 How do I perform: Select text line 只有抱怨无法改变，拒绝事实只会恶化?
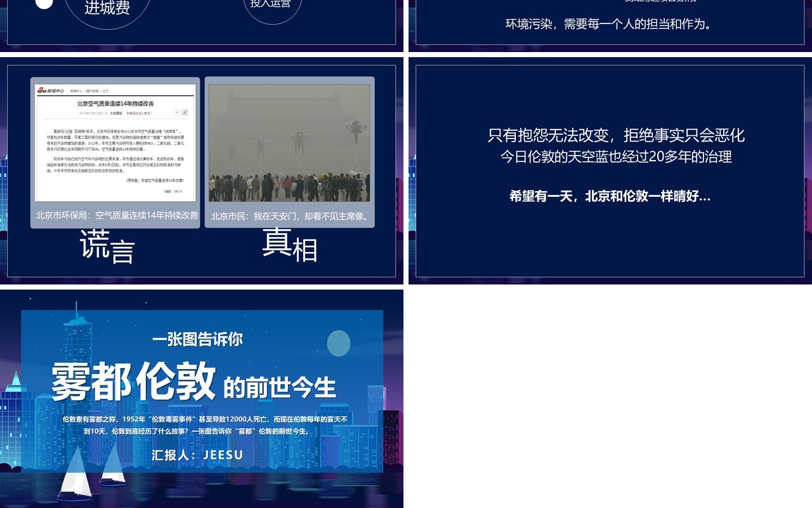(x=616, y=135)
